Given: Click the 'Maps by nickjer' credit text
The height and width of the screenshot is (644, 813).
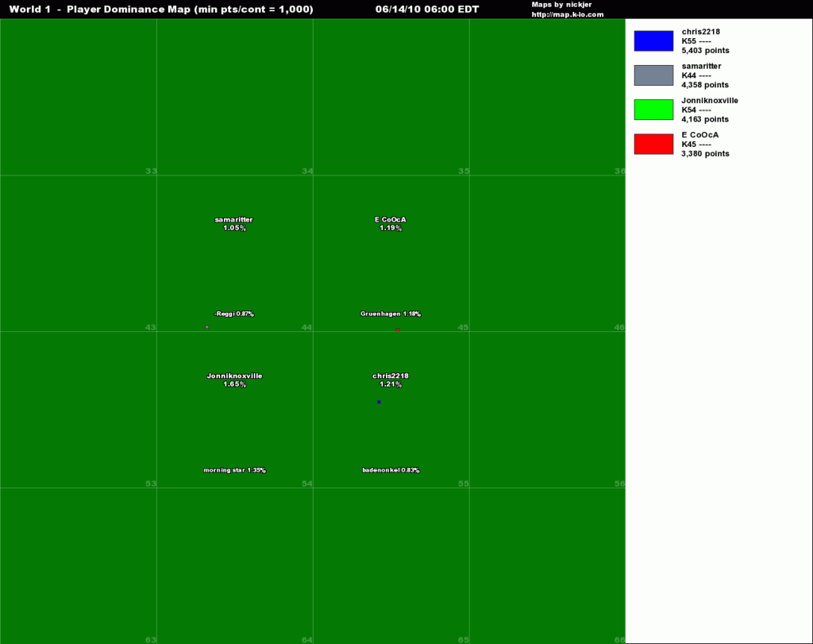Looking at the screenshot, I should [x=561, y=5].
